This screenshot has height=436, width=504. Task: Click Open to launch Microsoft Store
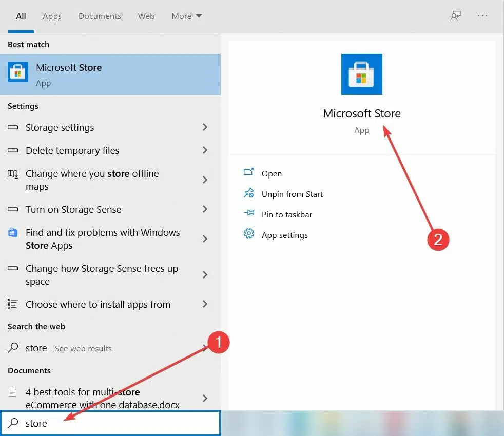click(x=272, y=173)
